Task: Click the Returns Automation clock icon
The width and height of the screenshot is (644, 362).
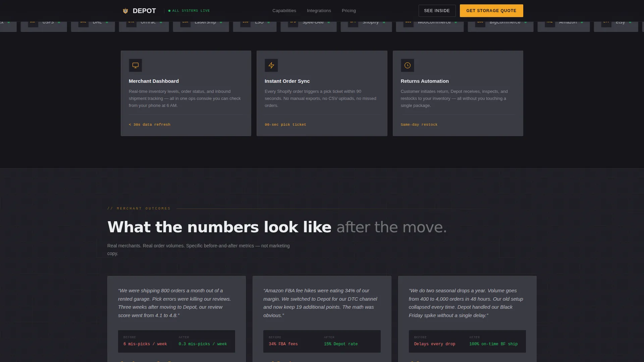Action: click(x=408, y=65)
